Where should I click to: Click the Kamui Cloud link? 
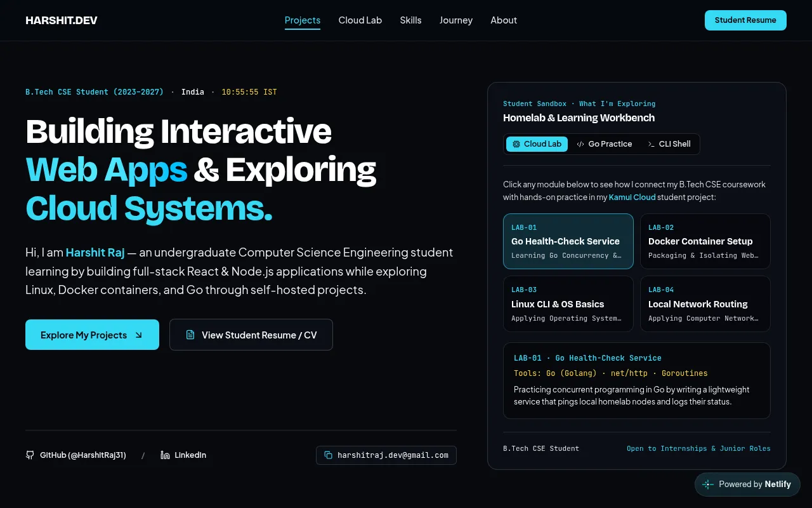(632, 197)
